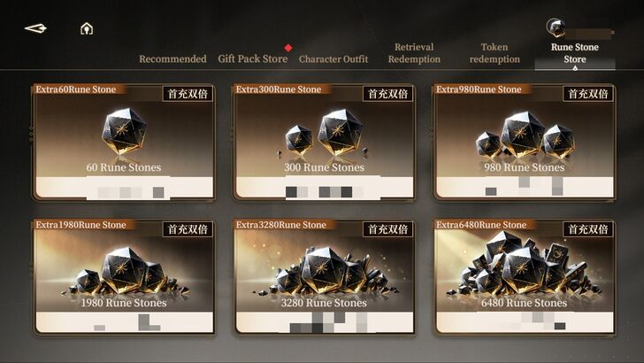Click the back arrow icon
Screen dimensions: 644x363
(x=35, y=28)
